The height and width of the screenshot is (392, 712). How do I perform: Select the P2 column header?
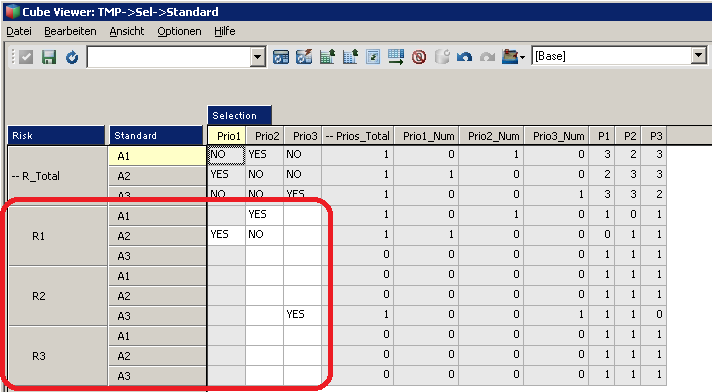pos(628,136)
